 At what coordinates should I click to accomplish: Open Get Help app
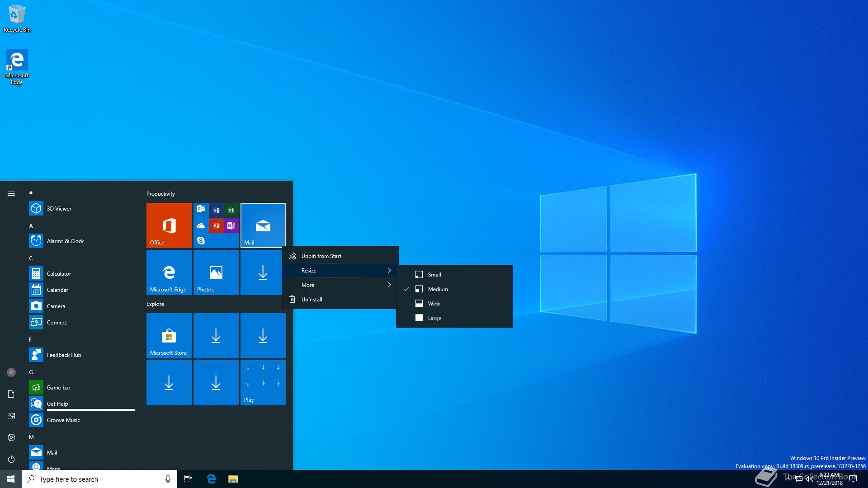tap(82, 404)
